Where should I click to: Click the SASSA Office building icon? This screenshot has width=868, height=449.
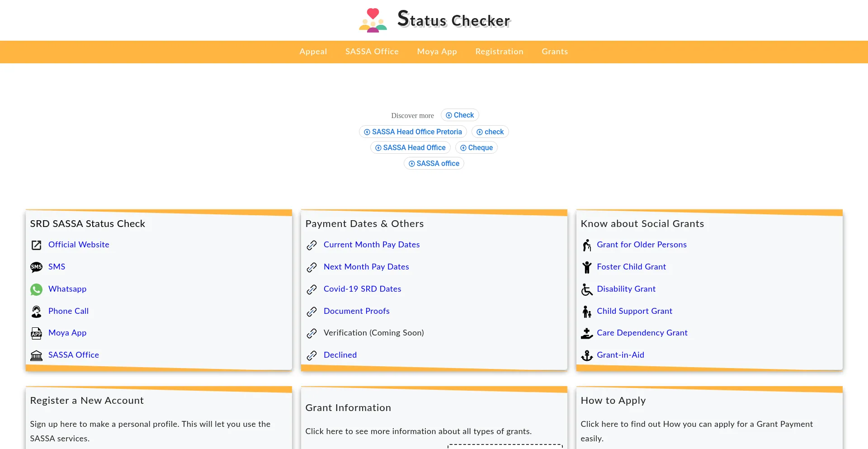tap(36, 355)
